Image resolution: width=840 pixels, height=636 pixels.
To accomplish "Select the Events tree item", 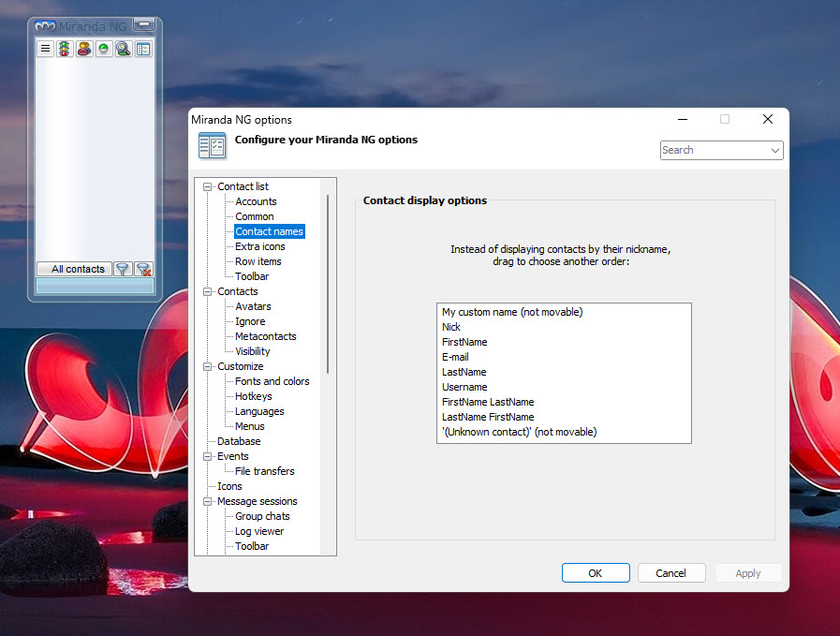I will [x=232, y=456].
